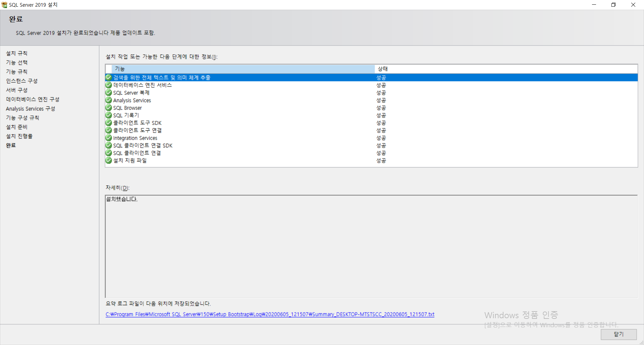This screenshot has height=345, width=644.
Task: Select the 클라이언트 도구 연결 row
Action: tap(371, 130)
